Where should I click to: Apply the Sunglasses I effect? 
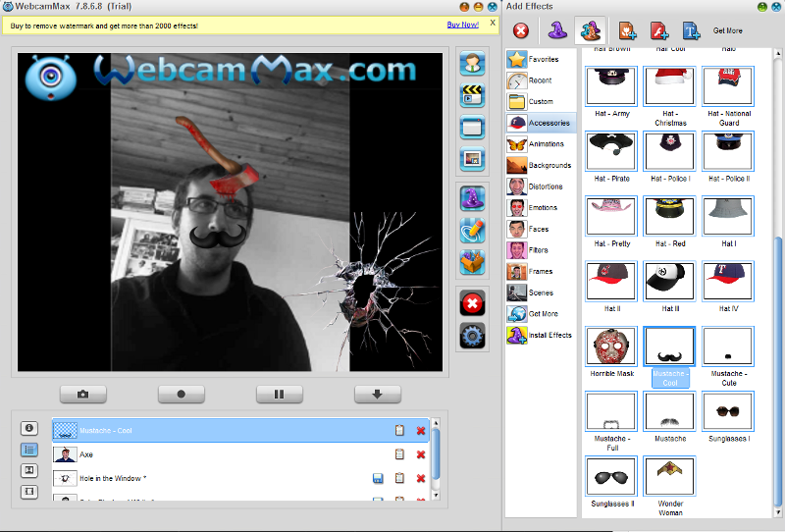pyautogui.click(x=728, y=411)
